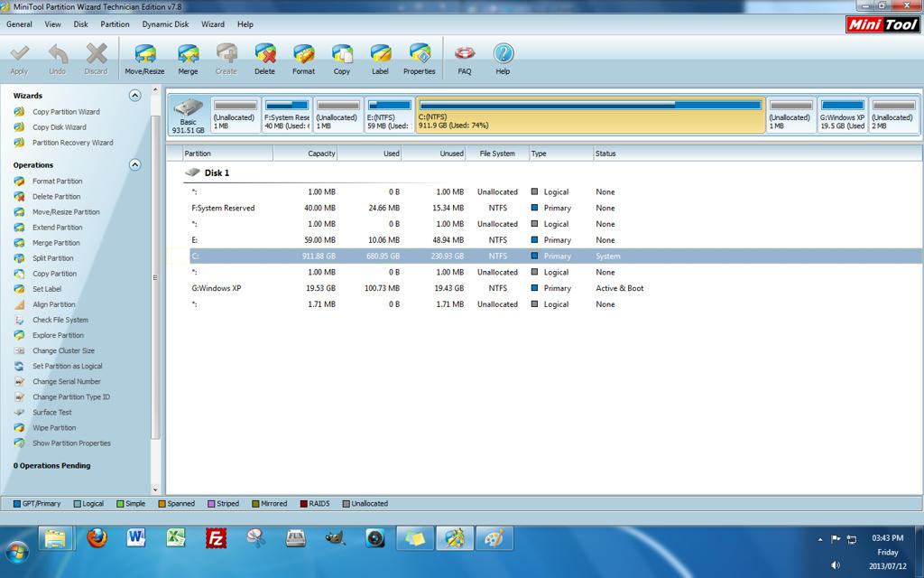The width and height of the screenshot is (924, 578).
Task: Open Microsoft Word from taskbar
Action: [135, 538]
